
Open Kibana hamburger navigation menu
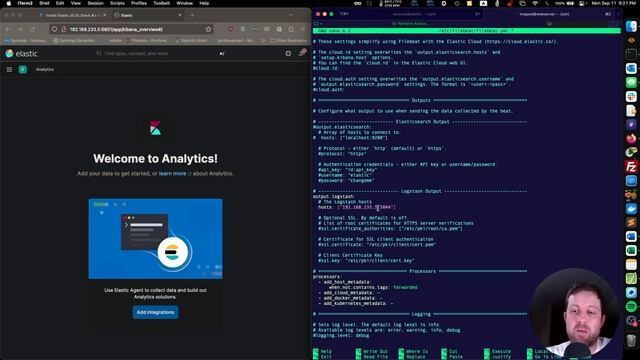click(9, 69)
